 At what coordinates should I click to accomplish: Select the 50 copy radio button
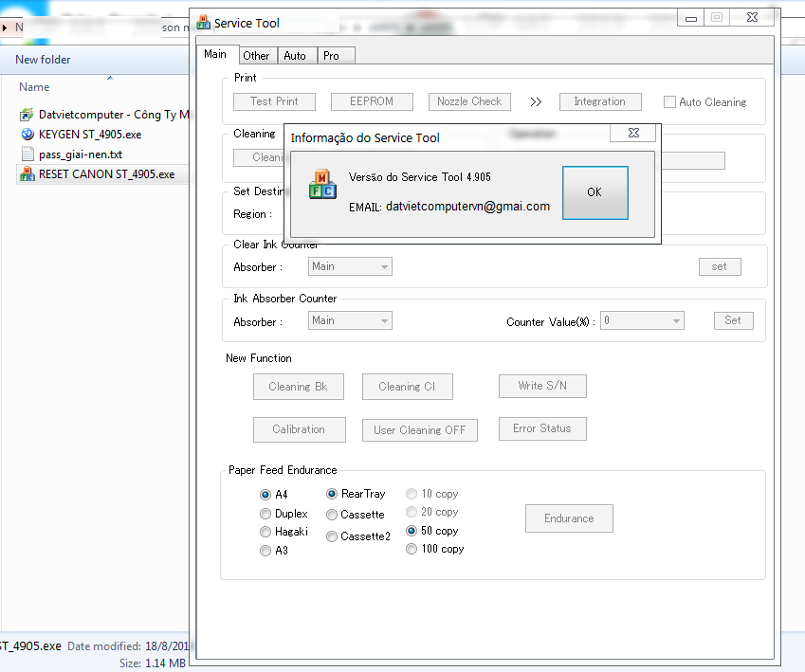point(412,531)
